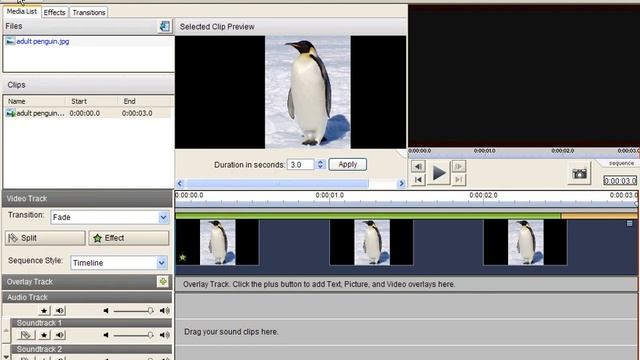640x360 pixels.
Task: Select the last penguin thumbnail on the timeline
Action: 526,242
